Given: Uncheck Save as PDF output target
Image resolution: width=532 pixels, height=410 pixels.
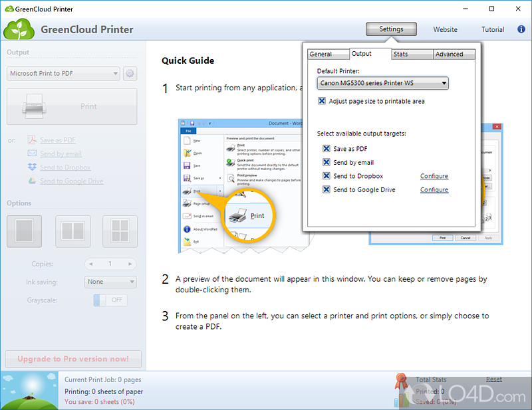Looking at the screenshot, I should (x=327, y=149).
